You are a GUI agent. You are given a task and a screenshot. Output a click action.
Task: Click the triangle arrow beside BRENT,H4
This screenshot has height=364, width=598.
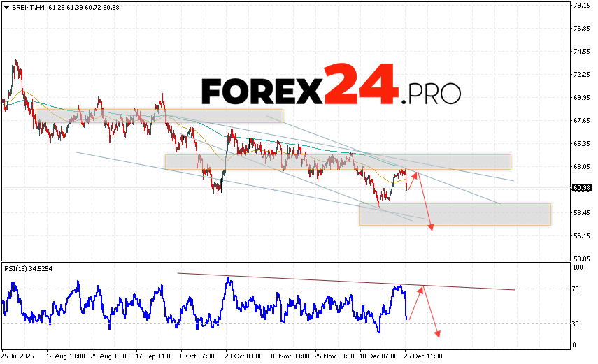(6, 6)
